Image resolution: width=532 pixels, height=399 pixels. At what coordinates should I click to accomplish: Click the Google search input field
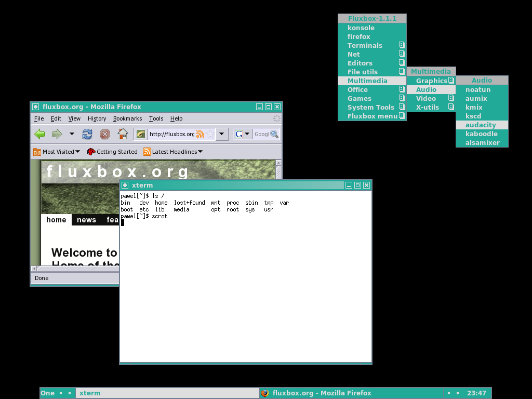262,134
